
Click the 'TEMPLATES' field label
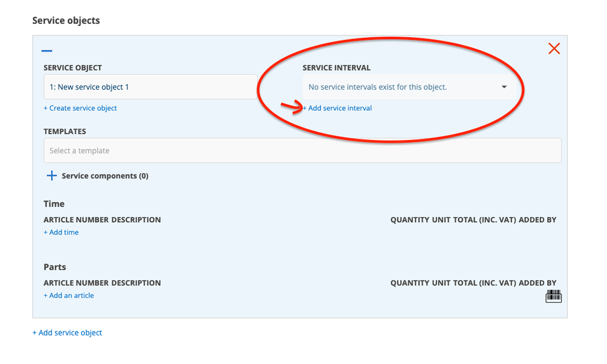(65, 132)
